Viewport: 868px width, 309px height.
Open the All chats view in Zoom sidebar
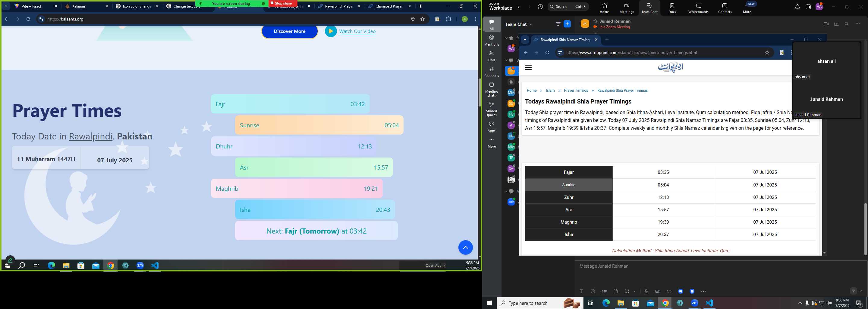click(492, 24)
